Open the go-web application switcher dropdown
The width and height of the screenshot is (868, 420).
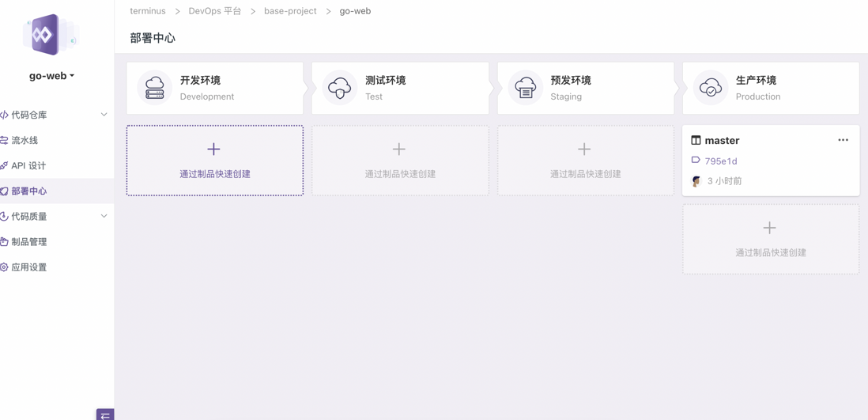tap(52, 76)
